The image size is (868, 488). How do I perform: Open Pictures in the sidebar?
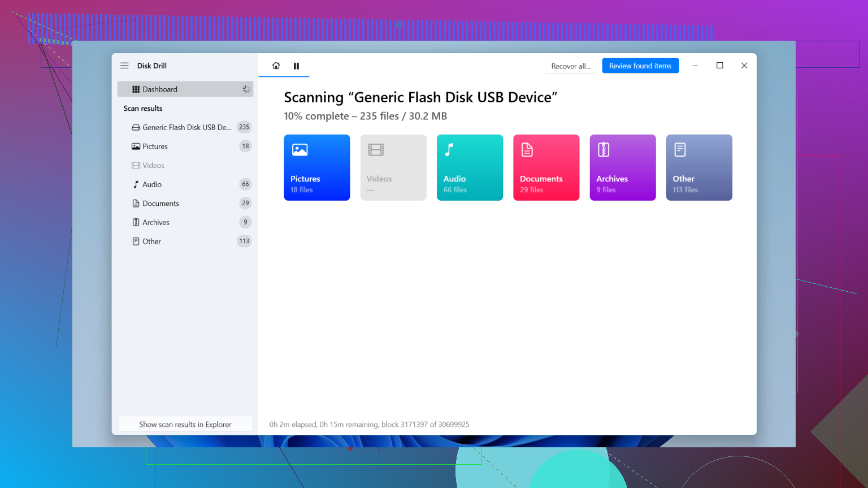(185, 146)
